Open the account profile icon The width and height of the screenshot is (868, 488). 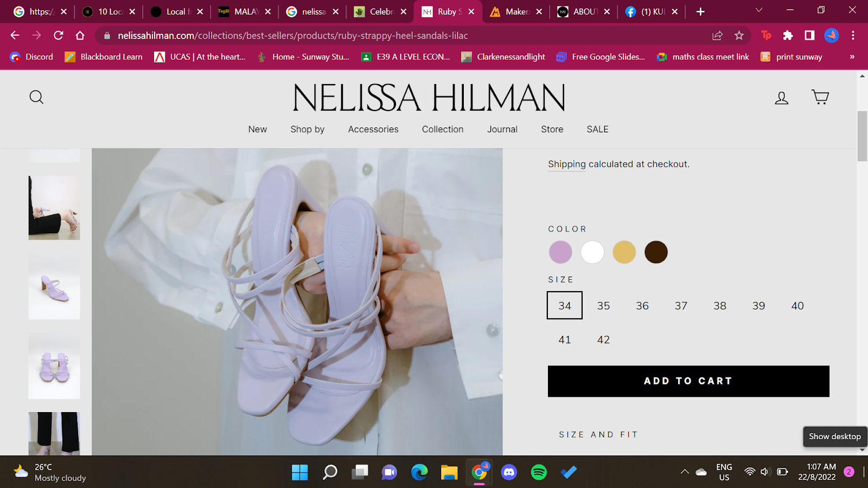click(x=781, y=98)
